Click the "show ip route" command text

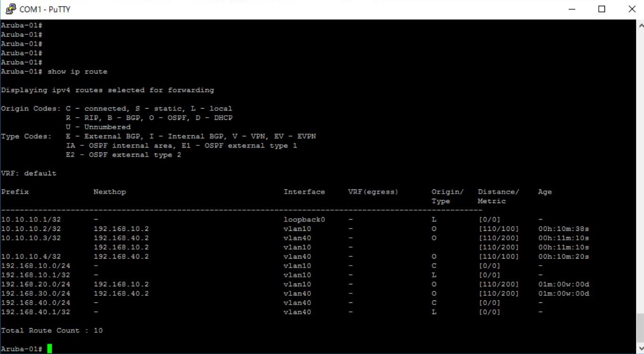click(77, 71)
